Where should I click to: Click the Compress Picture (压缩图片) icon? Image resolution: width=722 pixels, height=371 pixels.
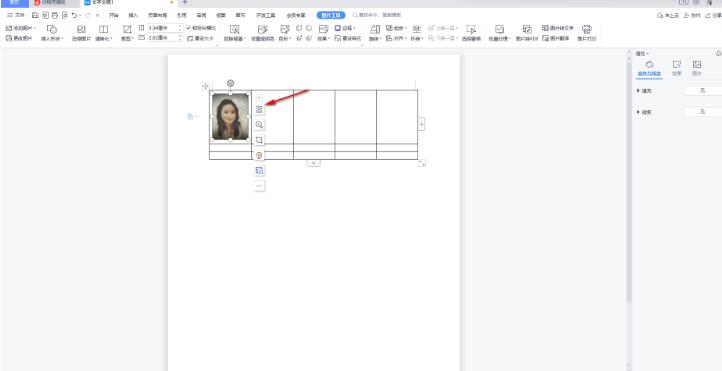tap(82, 29)
